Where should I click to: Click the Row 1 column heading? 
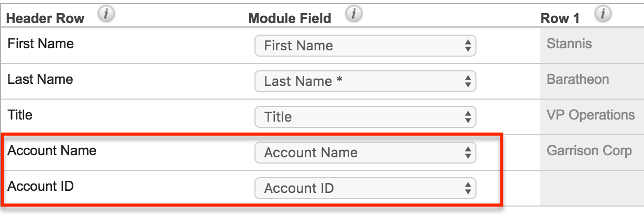[560, 18]
